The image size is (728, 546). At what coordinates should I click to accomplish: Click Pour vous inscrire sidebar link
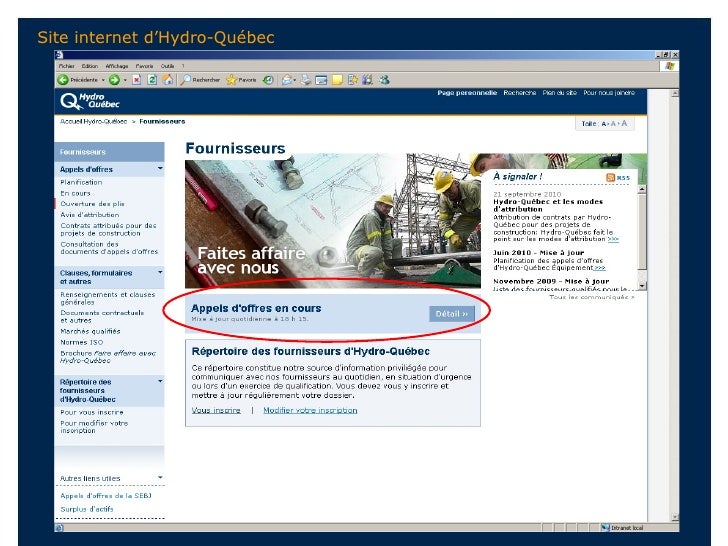pyautogui.click(x=92, y=412)
